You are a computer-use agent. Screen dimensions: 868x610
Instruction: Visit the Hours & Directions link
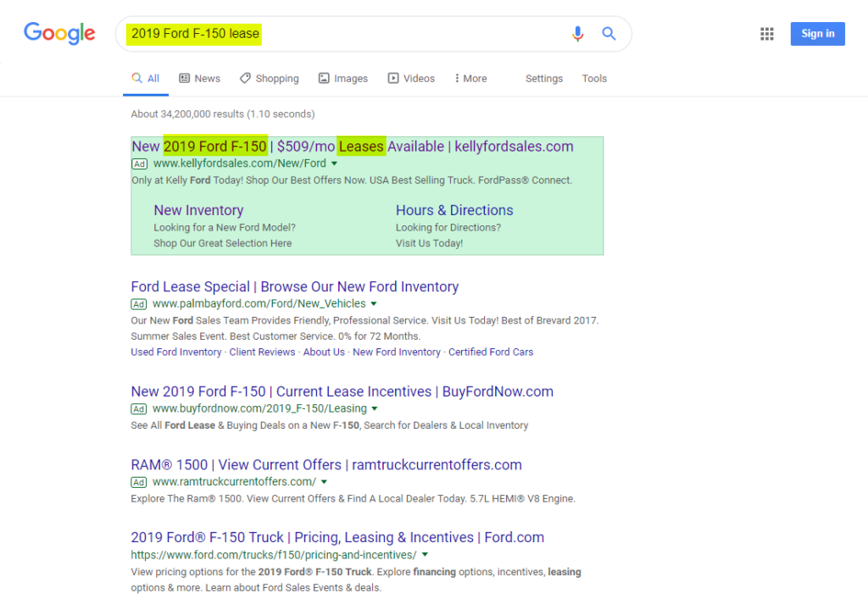click(x=453, y=209)
